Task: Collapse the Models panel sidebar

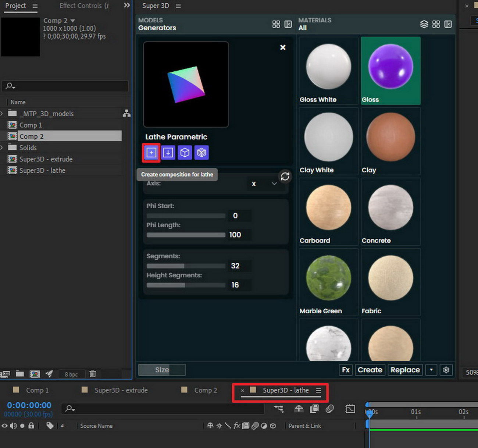Action: click(x=288, y=24)
